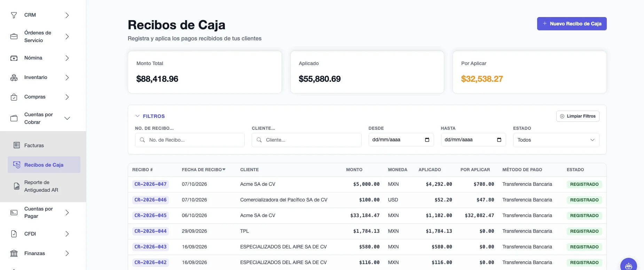Click the search icon in Cliente field

pyautogui.click(x=259, y=140)
